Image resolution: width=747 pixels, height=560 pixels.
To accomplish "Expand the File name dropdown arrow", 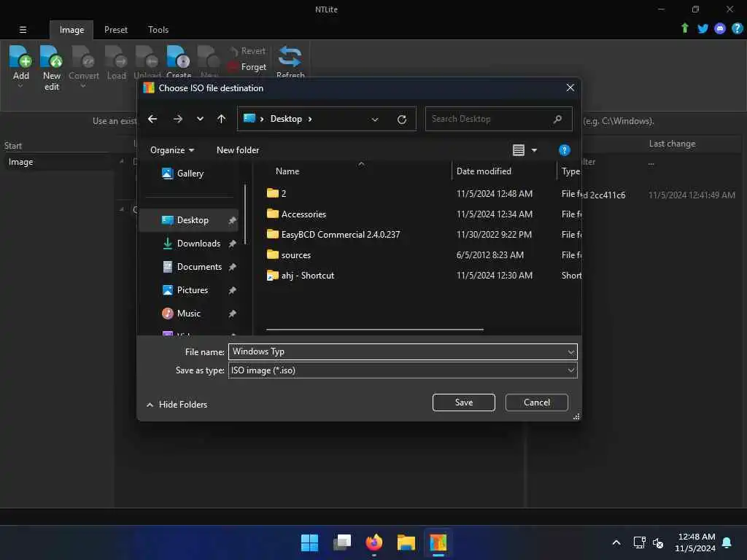I will point(570,352).
